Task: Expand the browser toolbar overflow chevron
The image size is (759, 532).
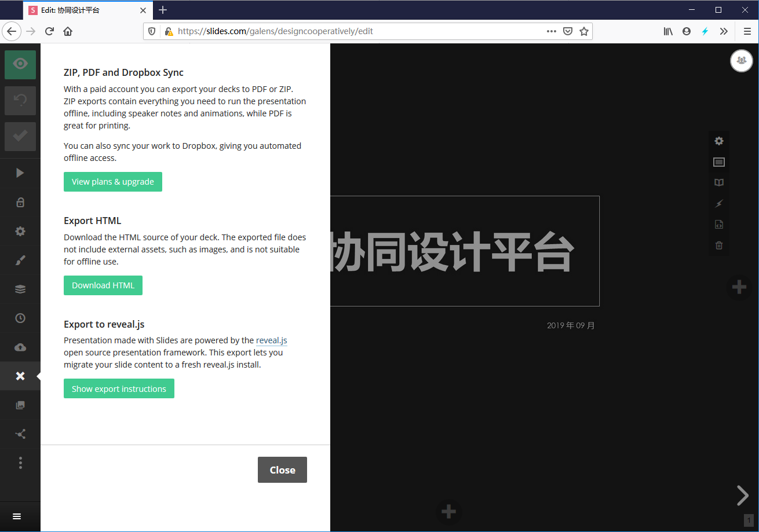Action: 724,31
